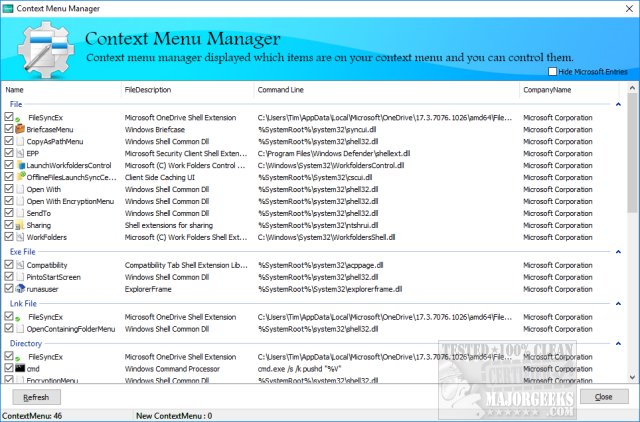Click the cscui.dll command line path
This screenshot has width=640, height=422.
pyautogui.click(x=315, y=177)
